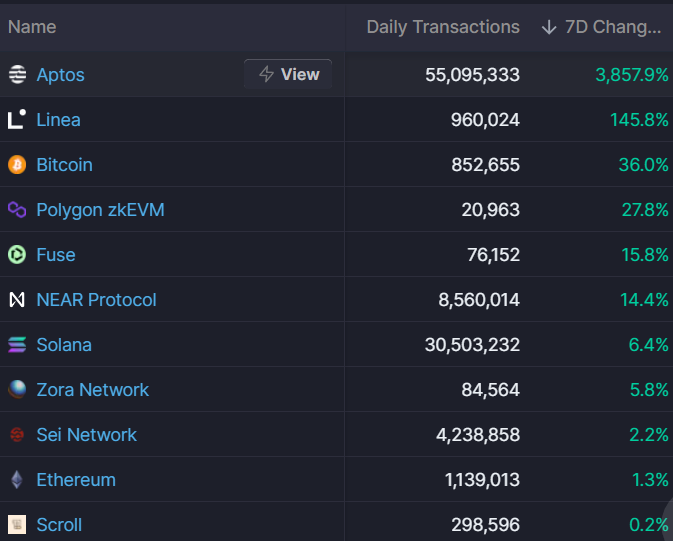The width and height of the screenshot is (673, 541).
Task: Sort by 7D Change column header
Action: click(613, 27)
